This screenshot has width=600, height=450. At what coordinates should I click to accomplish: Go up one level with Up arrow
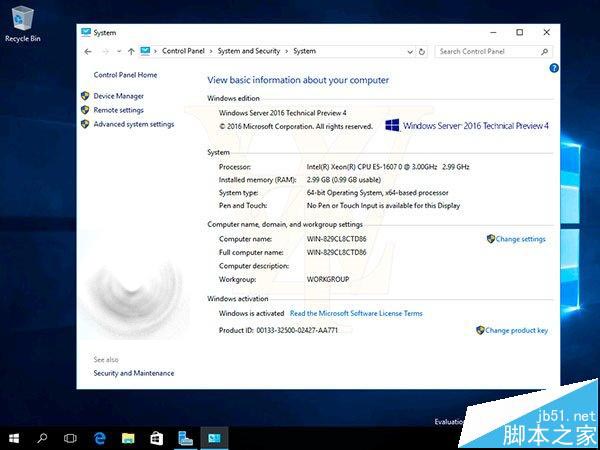pyautogui.click(x=131, y=51)
